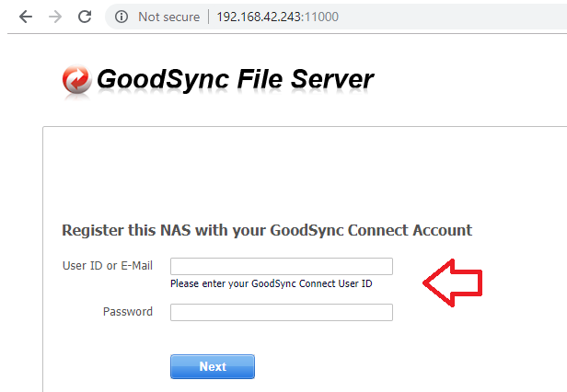The width and height of the screenshot is (567, 392).
Task: Focus the Password input field
Action: click(282, 312)
